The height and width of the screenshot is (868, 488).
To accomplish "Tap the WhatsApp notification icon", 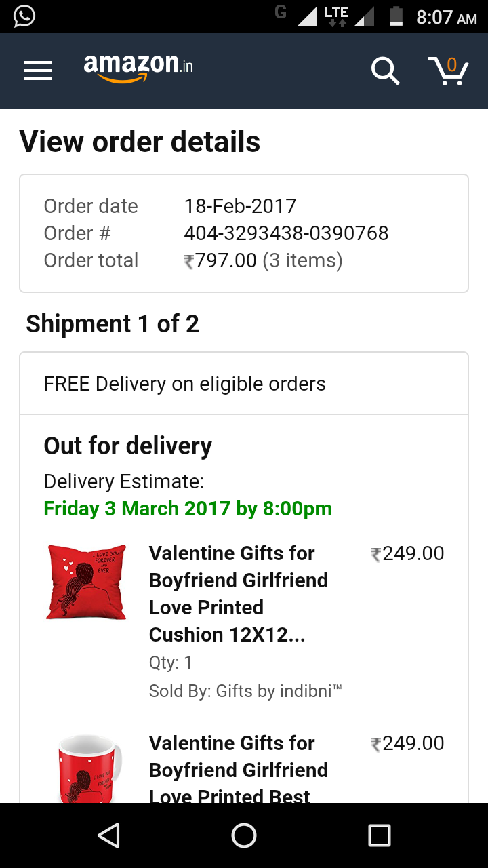I will (x=24, y=16).
